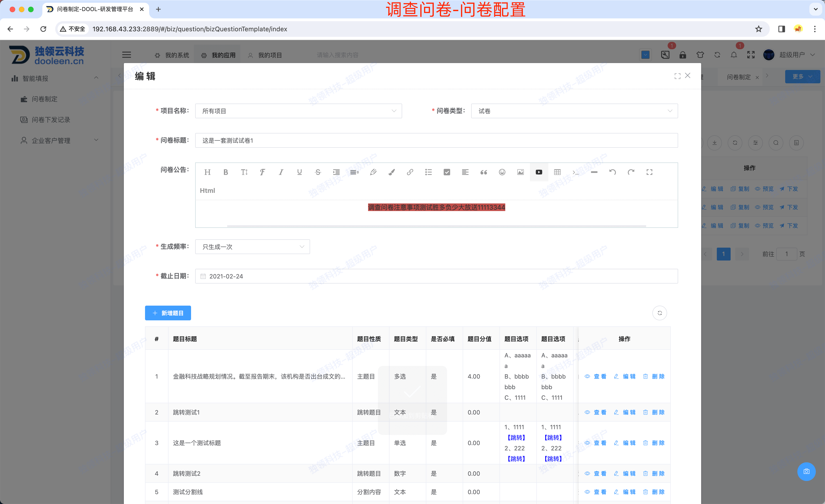Viewport: 825px width, 504px height.
Task: Select the heading H tool
Action: [x=207, y=172]
